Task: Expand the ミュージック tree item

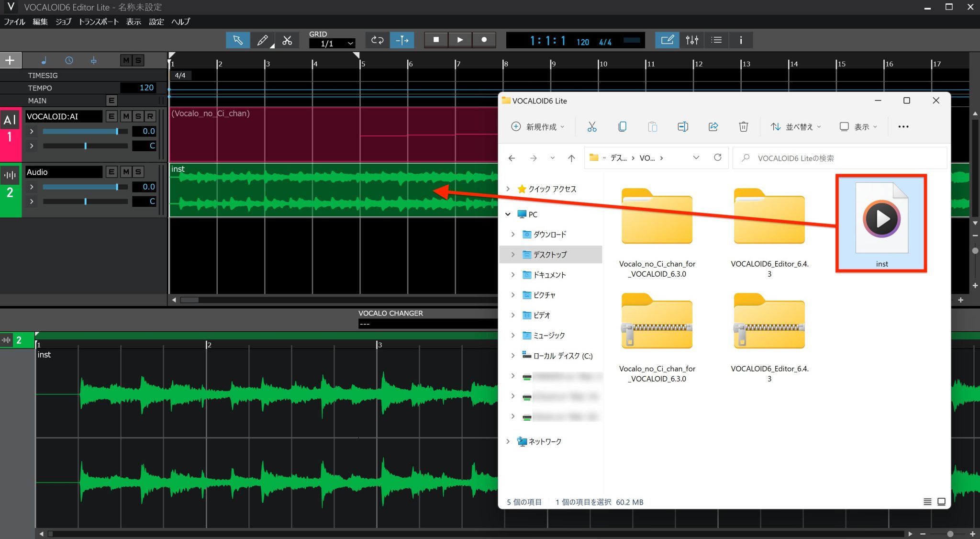Action: point(513,335)
